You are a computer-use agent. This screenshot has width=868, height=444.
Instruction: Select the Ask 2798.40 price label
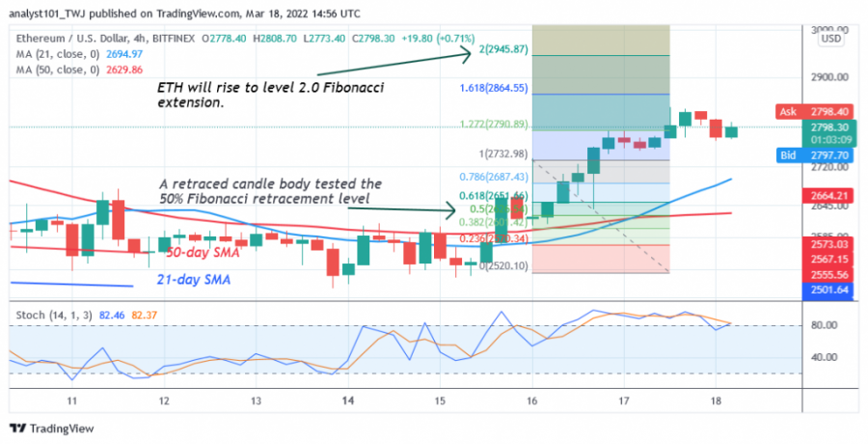[814, 112]
